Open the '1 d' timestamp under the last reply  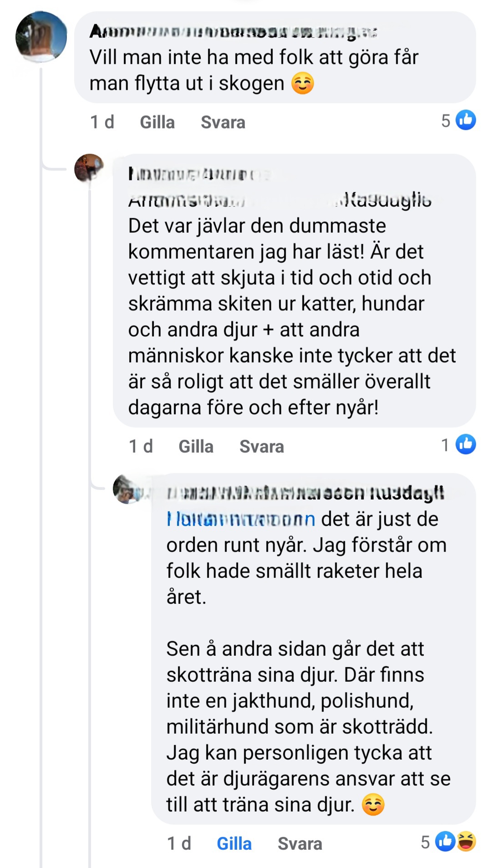point(179,843)
